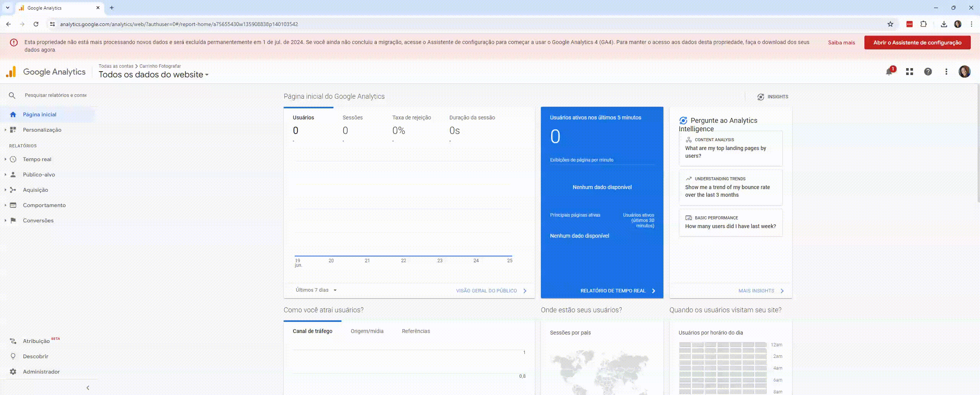Image resolution: width=980 pixels, height=395 pixels.
Task: Switch to the Referências tab
Action: (416, 331)
